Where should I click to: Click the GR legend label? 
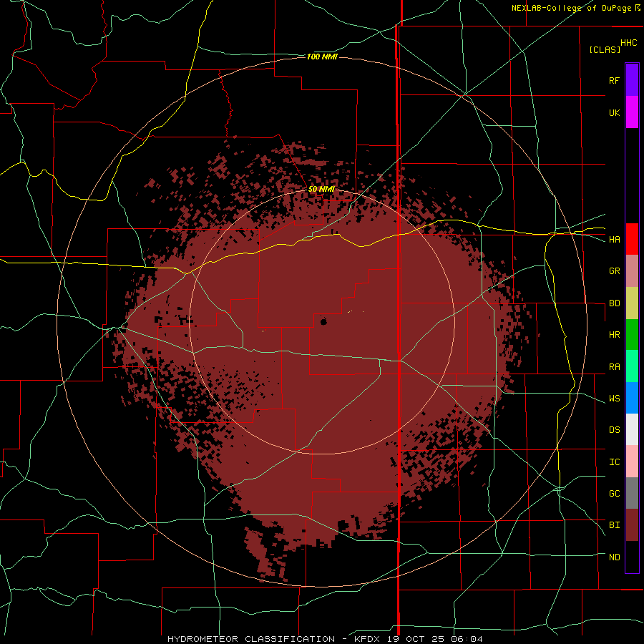click(x=614, y=271)
